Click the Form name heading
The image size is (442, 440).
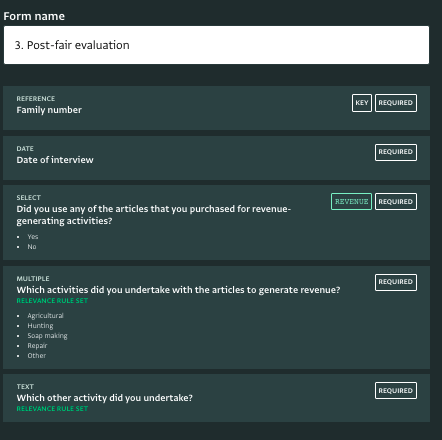point(34,16)
